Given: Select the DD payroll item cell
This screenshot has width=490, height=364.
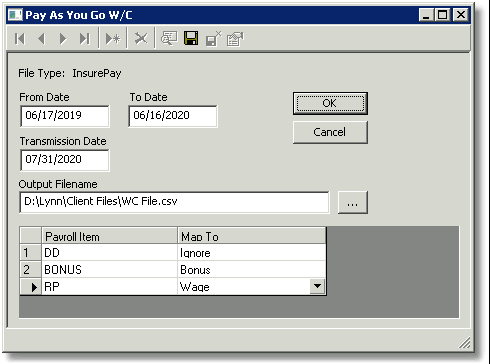Looking at the screenshot, I should 109,253.
